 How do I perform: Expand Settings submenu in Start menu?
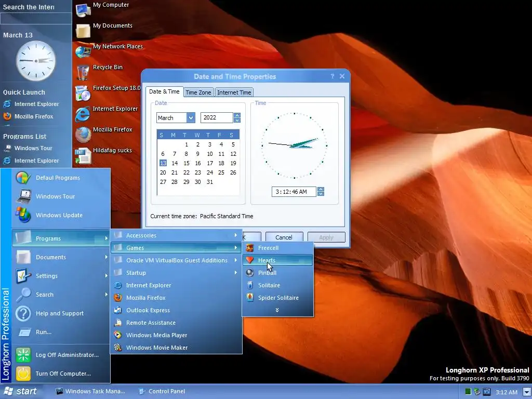point(61,276)
